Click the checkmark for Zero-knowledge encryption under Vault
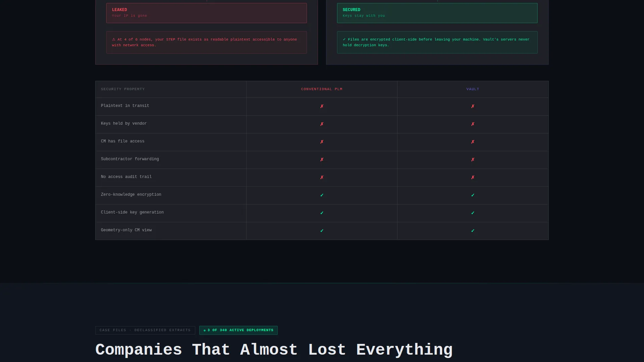 point(473,195)
